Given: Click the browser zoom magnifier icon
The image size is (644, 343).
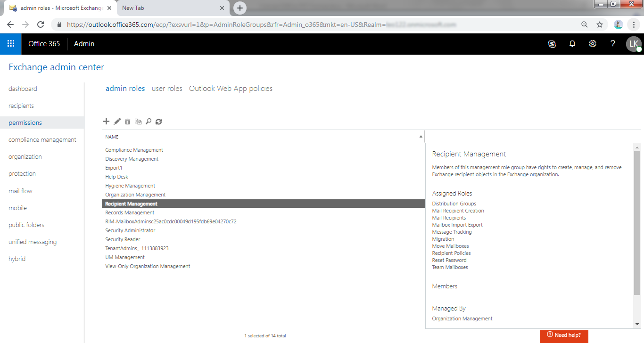Looking at the screenshot, I should click(585, 24).
